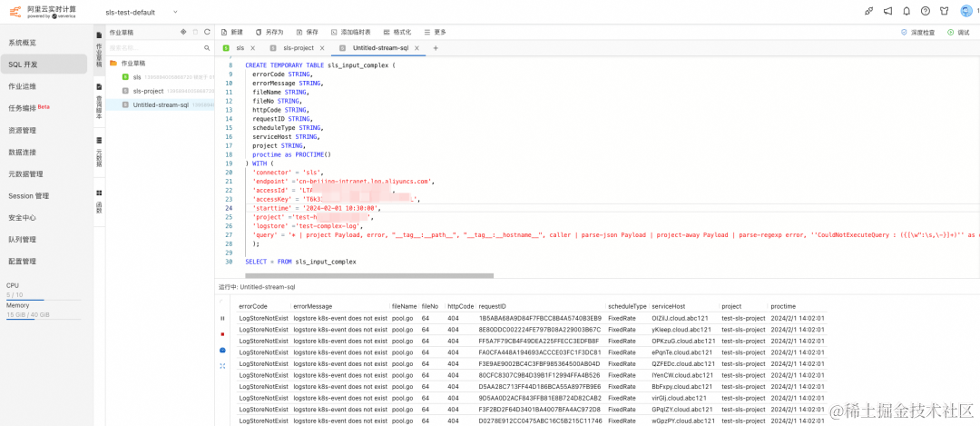Close the Untitled-stream-sql editor tab

coord(417,47)
